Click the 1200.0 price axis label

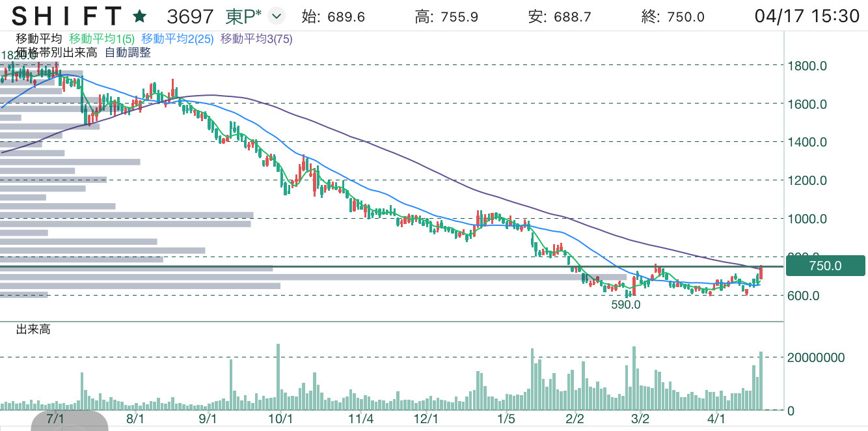[x=807, y=180]
